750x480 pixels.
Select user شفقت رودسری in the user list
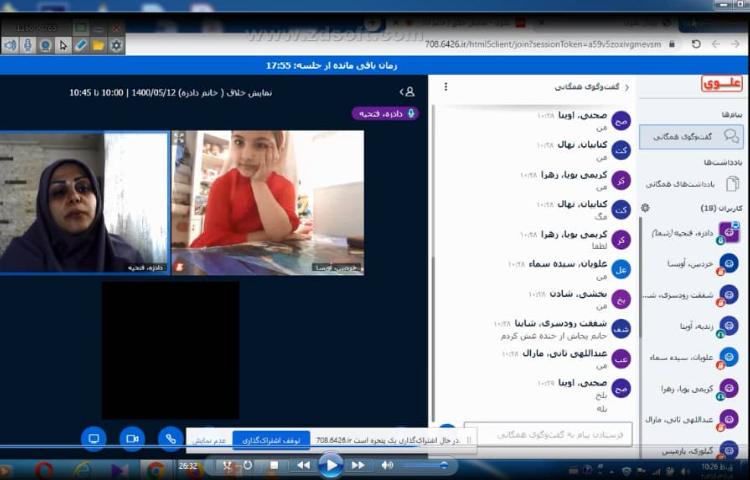[693, 295]
